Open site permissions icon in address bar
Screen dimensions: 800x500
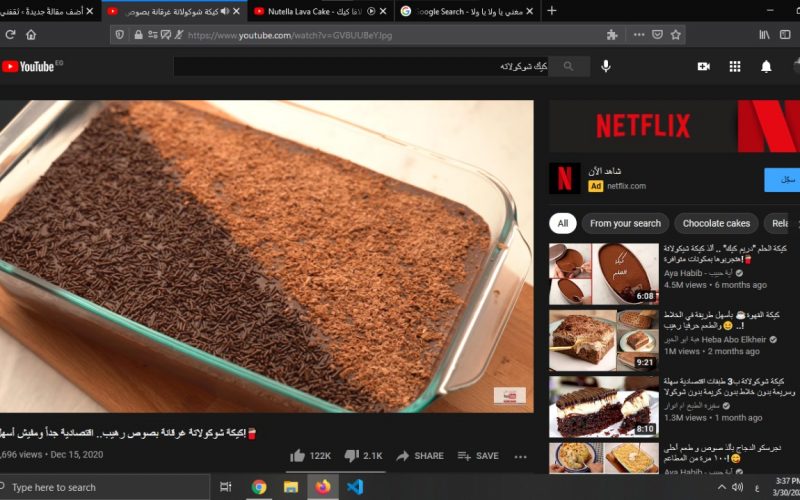coord(152,35)
